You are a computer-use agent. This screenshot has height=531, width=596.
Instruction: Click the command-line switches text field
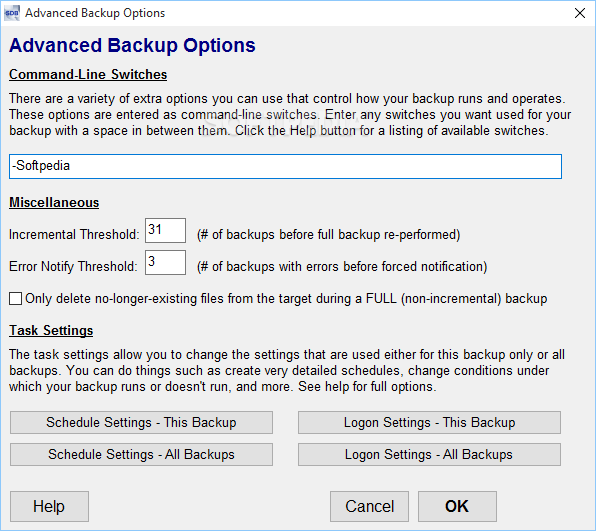coord(285,166)
